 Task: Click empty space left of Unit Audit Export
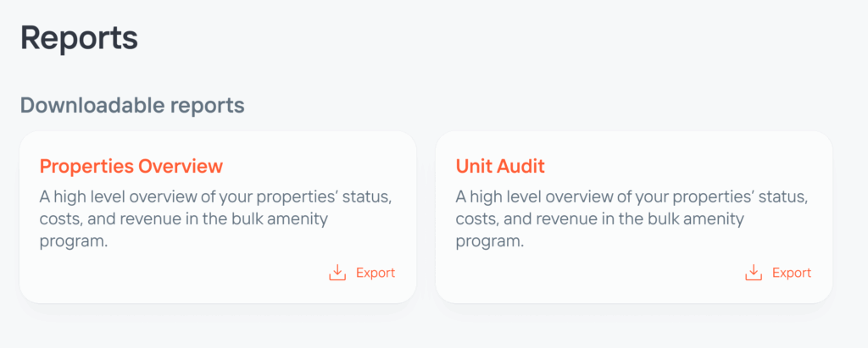pos(599,273)
